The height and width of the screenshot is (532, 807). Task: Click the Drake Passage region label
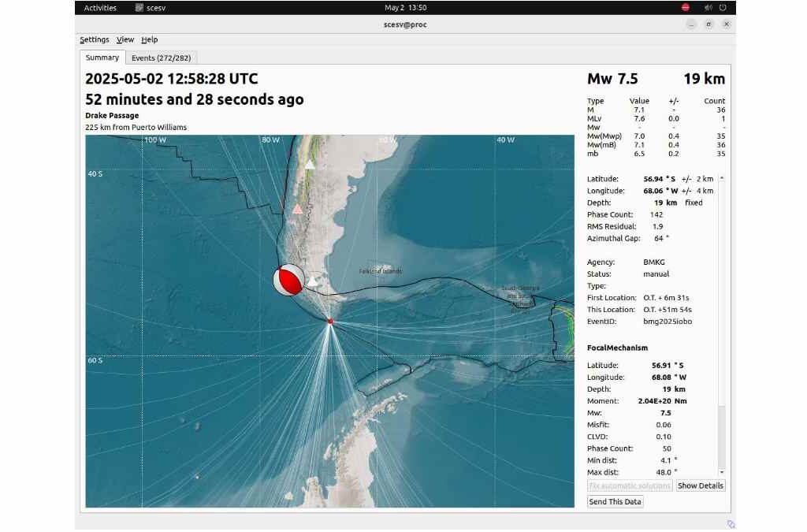pyautogui.click(x=112, y=116)
